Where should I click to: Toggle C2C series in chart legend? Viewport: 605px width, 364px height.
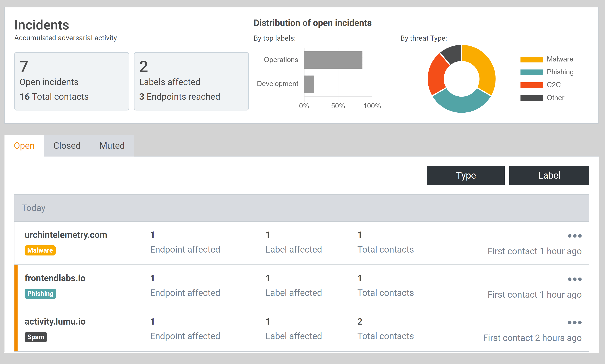553,85
